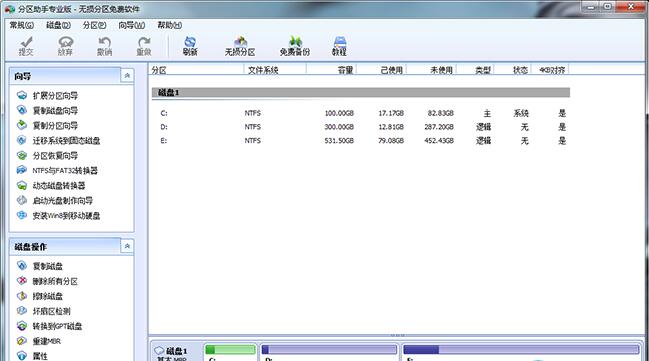Click 迁移系统到固态磁盘 icon
This screenshot has width=649, height=361.
tap(22, 140)
